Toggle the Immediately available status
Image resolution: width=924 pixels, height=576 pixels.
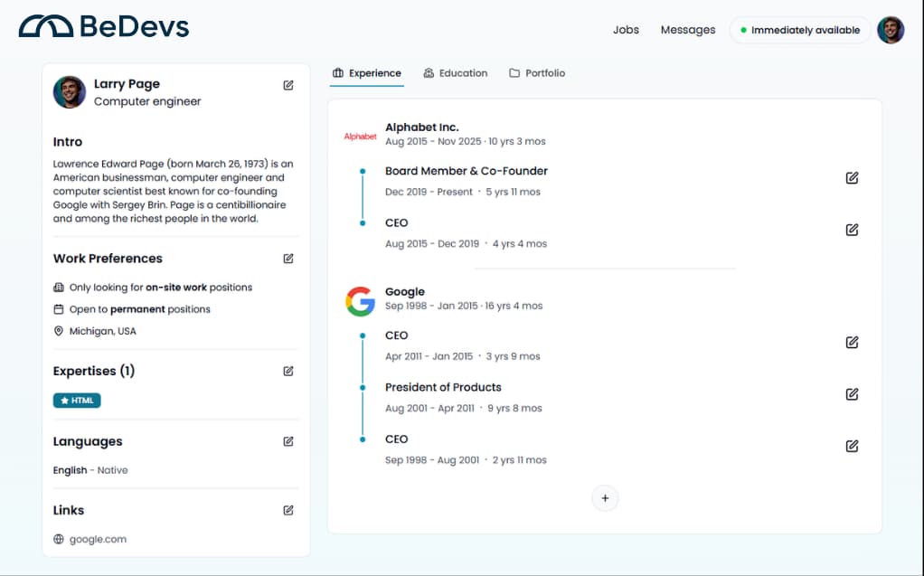(x=799, y=30)
